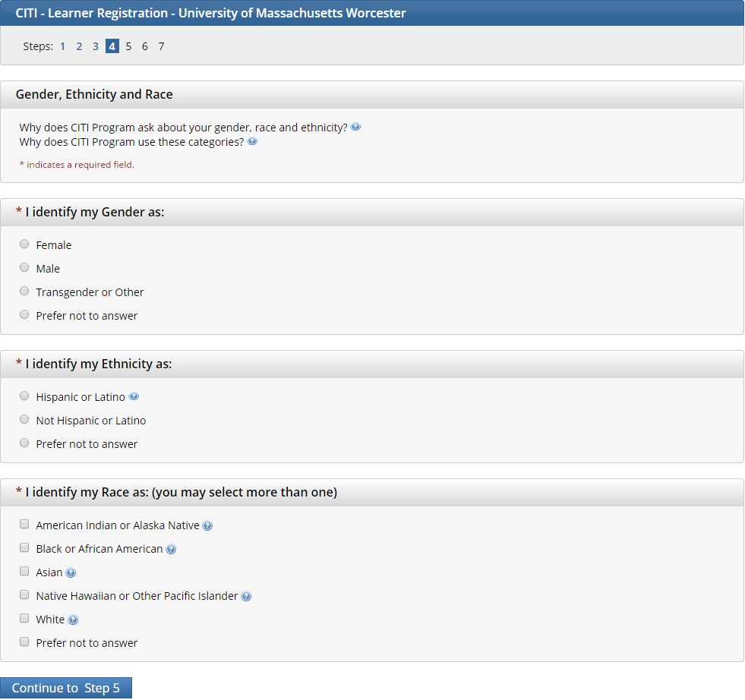Select Prefer not to answer for ethnicity
Image resolution: width=745 pixels, height=700 pixels.
pos(24,443)
